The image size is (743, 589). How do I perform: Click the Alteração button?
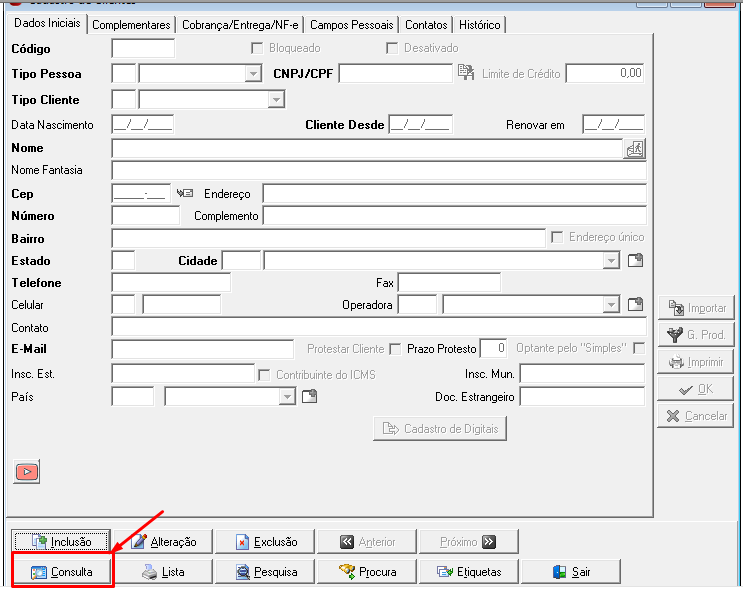[x=163, y=542]
